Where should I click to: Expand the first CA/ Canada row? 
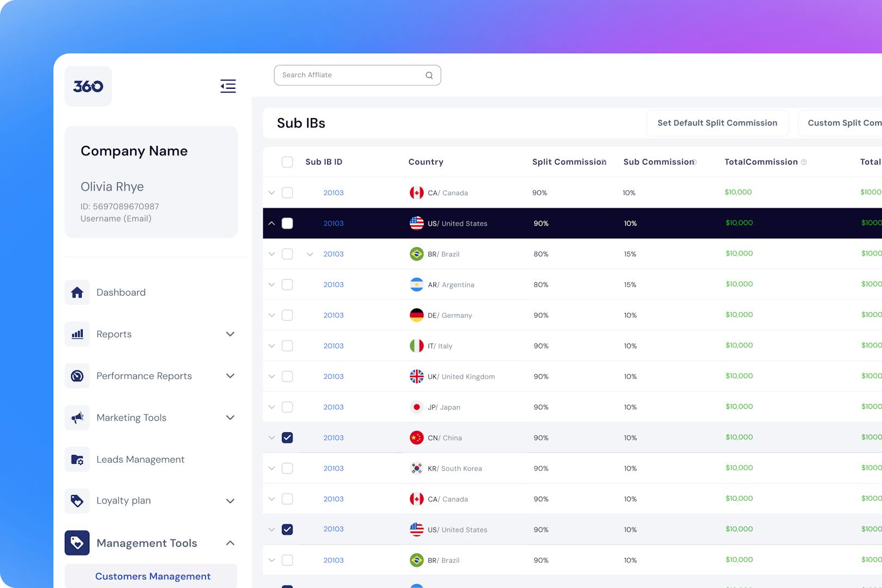click(x=272, y=193)
